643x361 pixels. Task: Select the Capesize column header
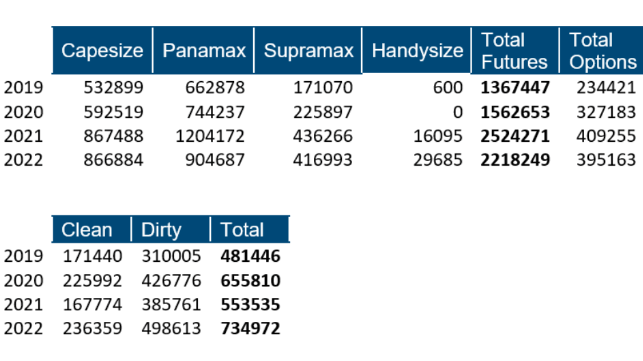click(x=102, y=50)
